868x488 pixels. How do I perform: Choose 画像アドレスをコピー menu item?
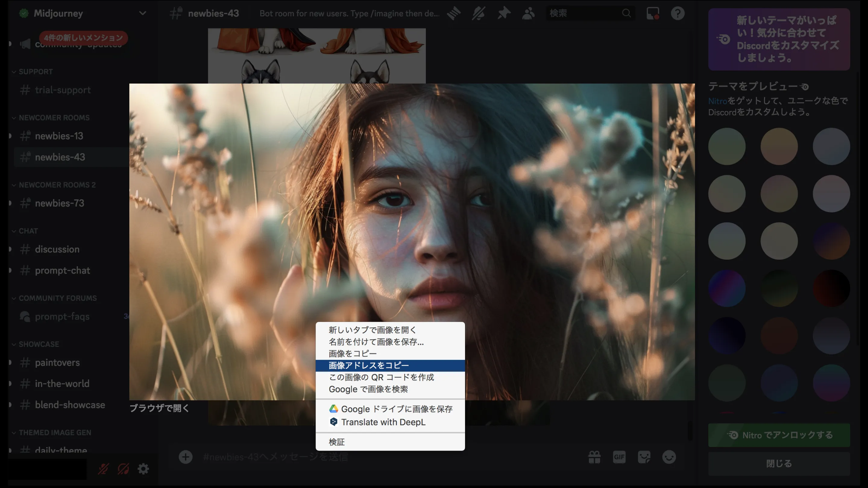(x=390, y=365)
